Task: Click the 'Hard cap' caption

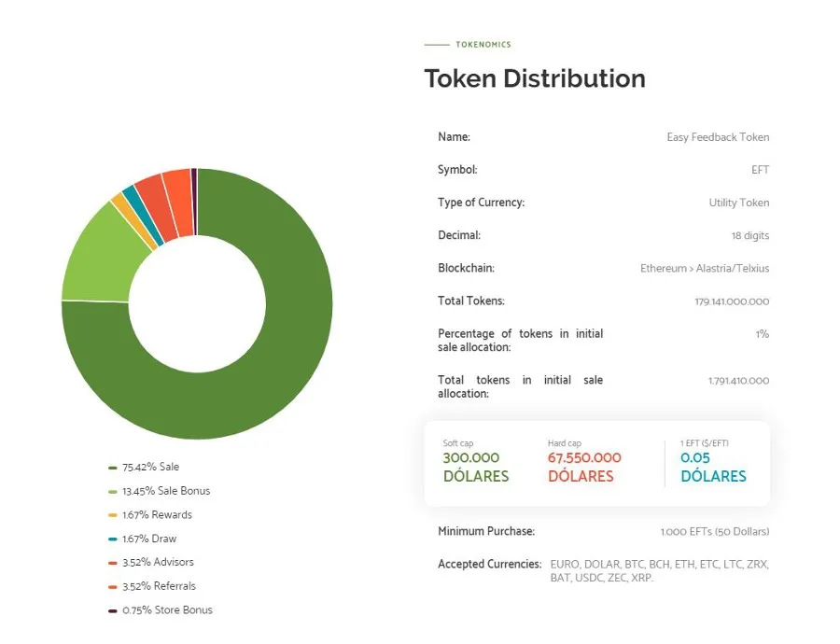Action: click(x=564, y=443)
